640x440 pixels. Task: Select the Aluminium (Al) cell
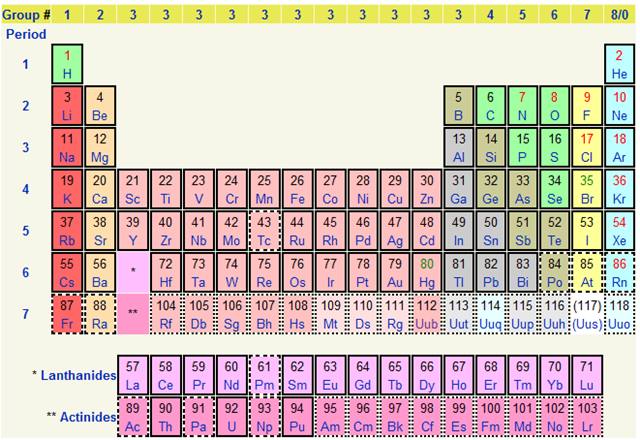(458, 147)
